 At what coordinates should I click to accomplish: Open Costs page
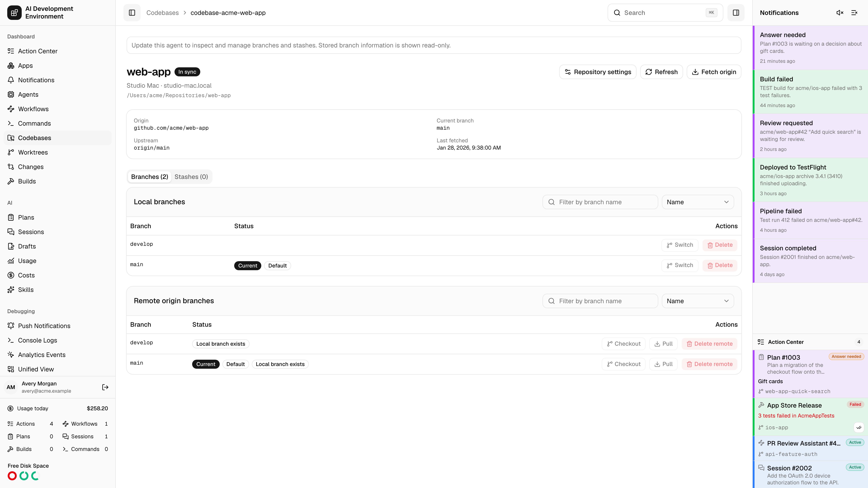(58, 275)
